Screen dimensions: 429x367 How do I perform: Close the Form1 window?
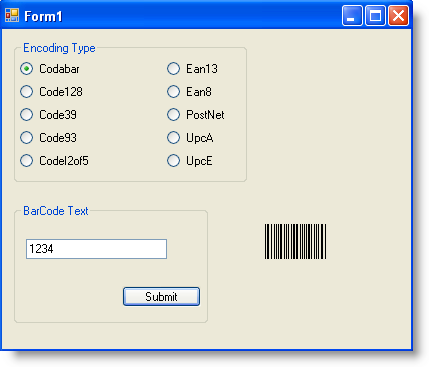pyautogui.click(x=398, y=16)
